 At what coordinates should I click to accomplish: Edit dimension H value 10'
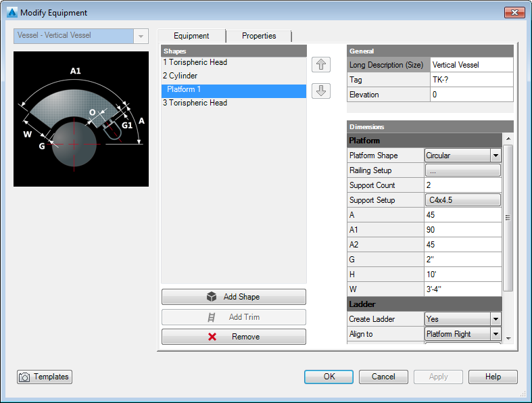[x=463, y=275]
